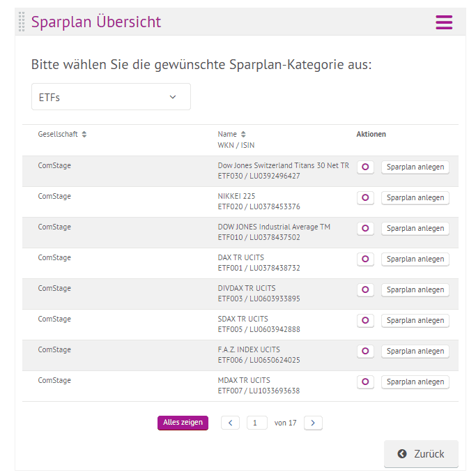The image size is (476, 475).
Task: Click circle icon for NIKKEI 225 row
Action: [365, 198]
